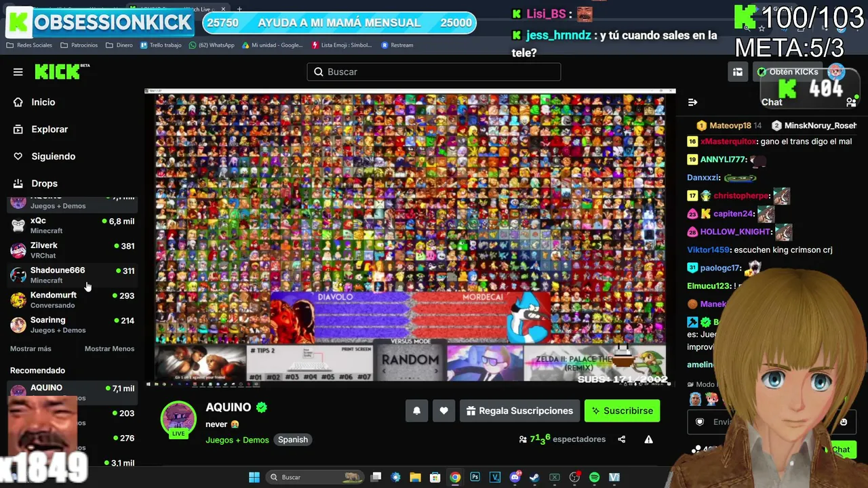Go to Inicio in the sidebar
868x488 pixels.
point(43,102)
